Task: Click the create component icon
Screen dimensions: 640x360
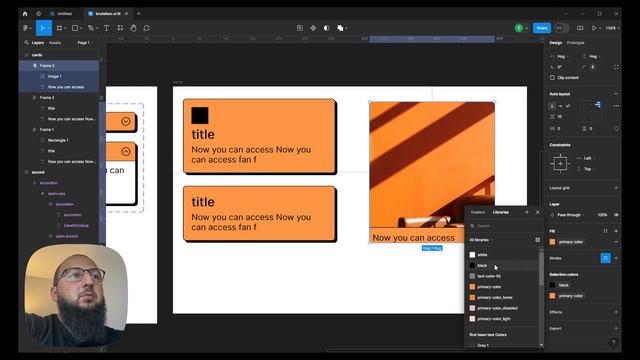Action: point(313,28)
